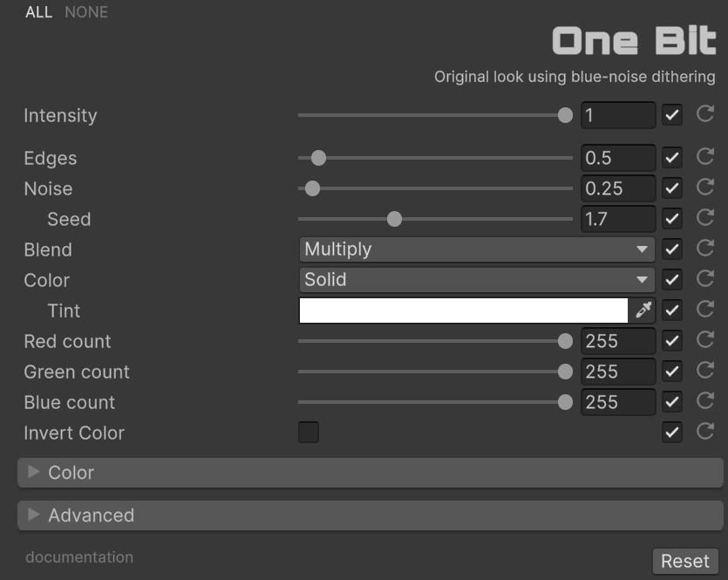Viewport: 728px width, 580px height.
Task: Toggle the Green count override checkbox
Action: pyautogui.click(x=671, y=372)
